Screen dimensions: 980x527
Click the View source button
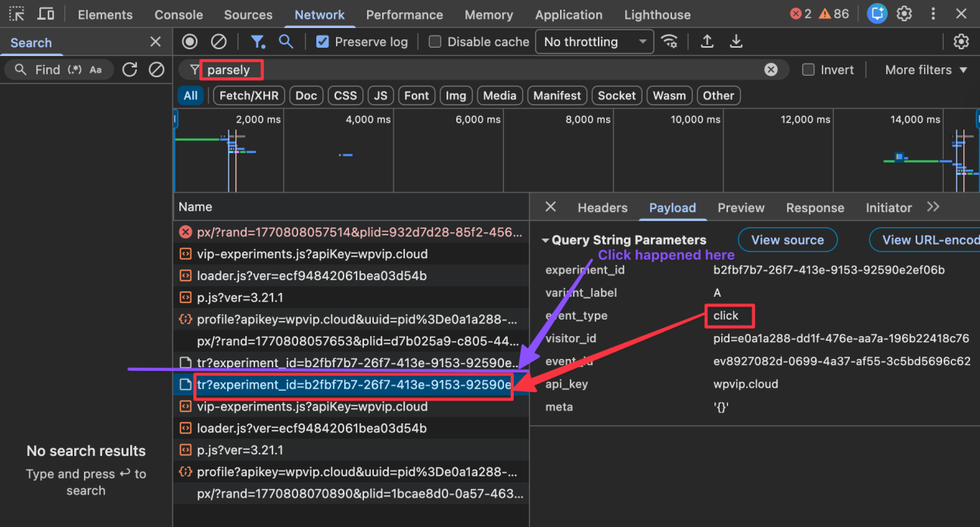[x=787, y=239]
